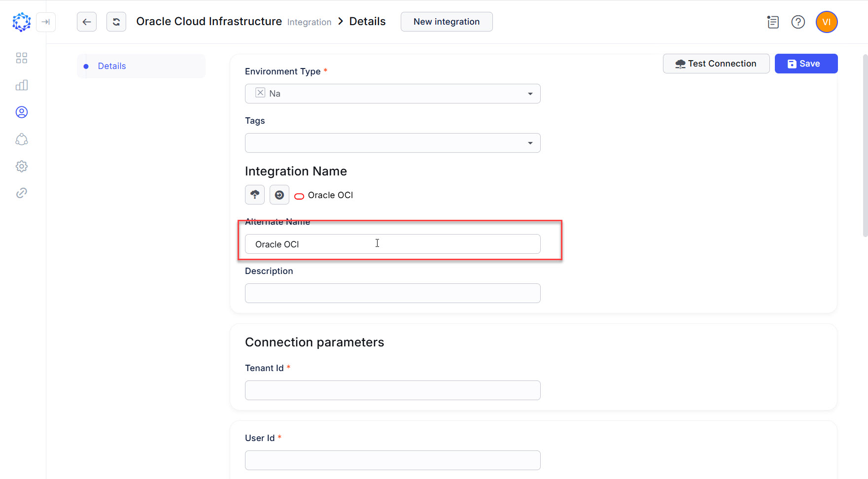Open the dashboard grid icon in sidebar

point(22,58)
